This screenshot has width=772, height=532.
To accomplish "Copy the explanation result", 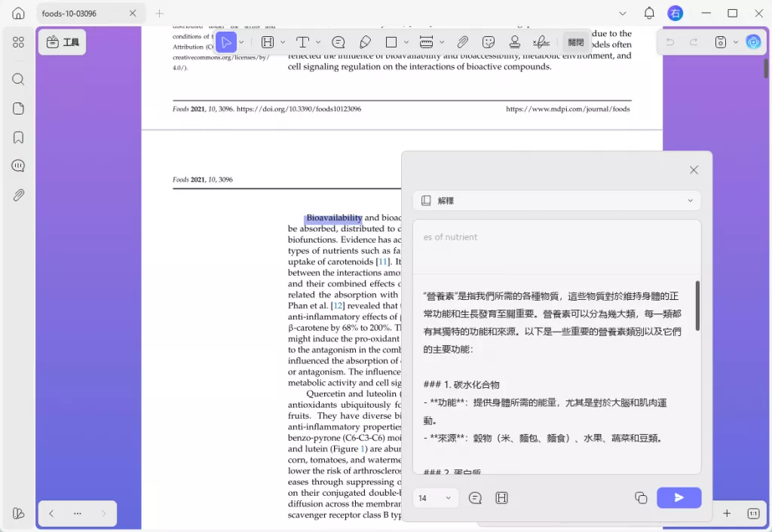I will pos(641,498).
